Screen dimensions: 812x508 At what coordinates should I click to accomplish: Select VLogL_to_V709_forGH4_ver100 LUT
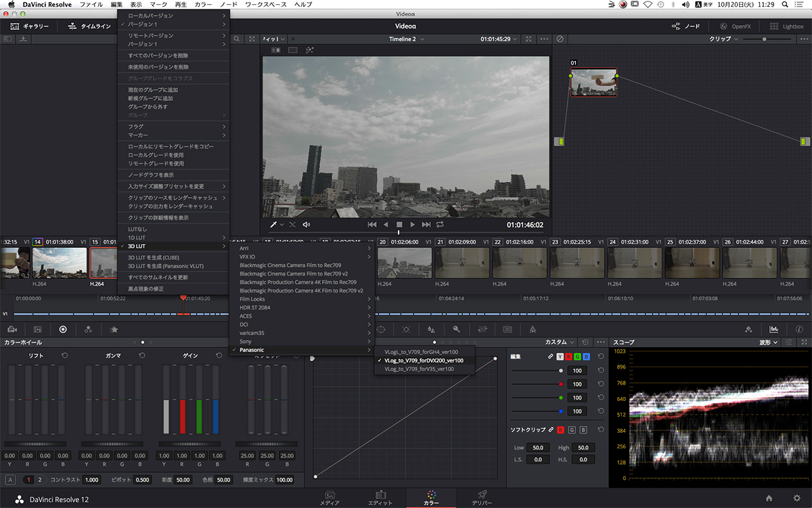[x=424, y=352]
